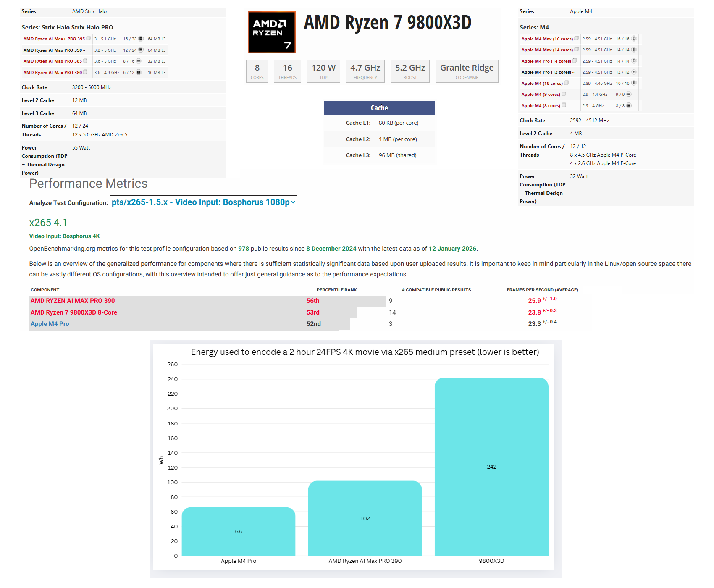This screenshot has height=588, width=714.
Task: Click the 120 W TDP spec box
Action: 323,71
